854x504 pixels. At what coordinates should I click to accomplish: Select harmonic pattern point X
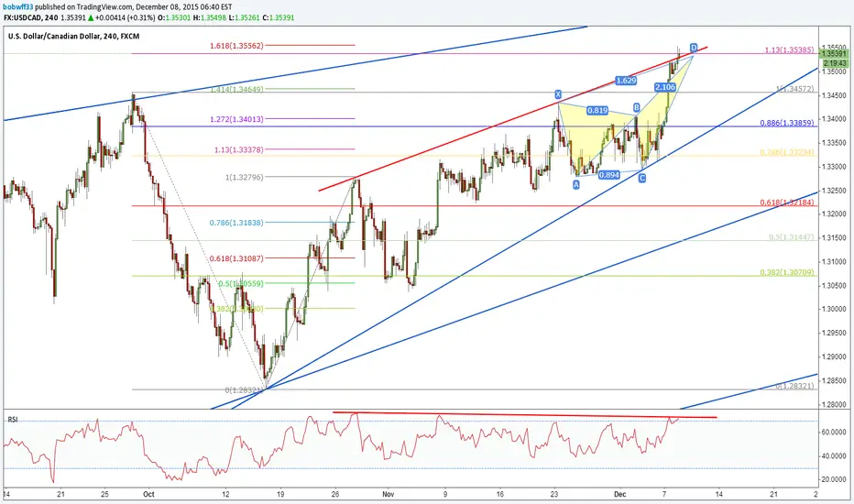click(x=558, y=94)
